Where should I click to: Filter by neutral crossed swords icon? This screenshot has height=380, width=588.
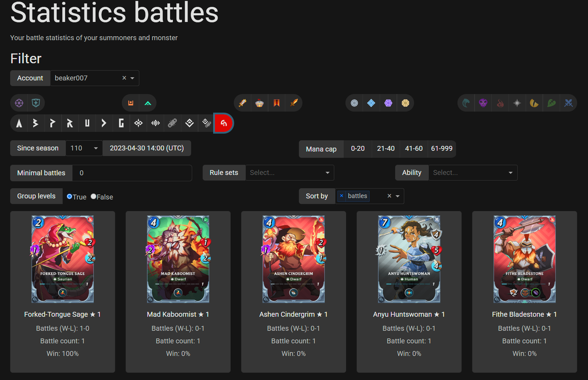(569, 103)
